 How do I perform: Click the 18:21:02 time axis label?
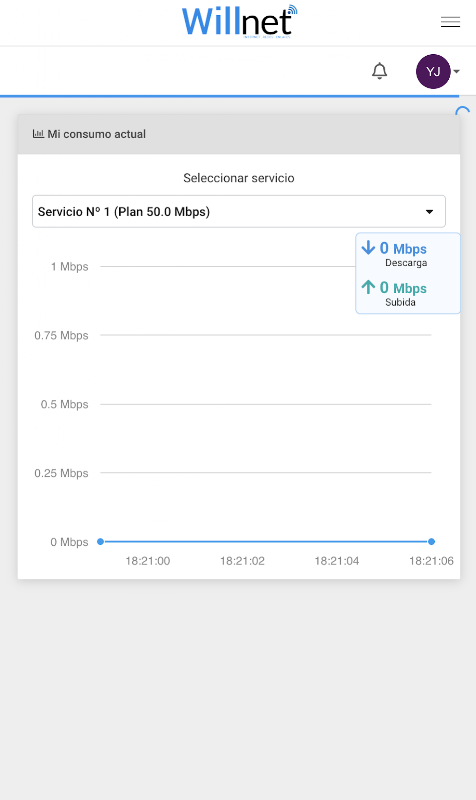tap(242, 561)
